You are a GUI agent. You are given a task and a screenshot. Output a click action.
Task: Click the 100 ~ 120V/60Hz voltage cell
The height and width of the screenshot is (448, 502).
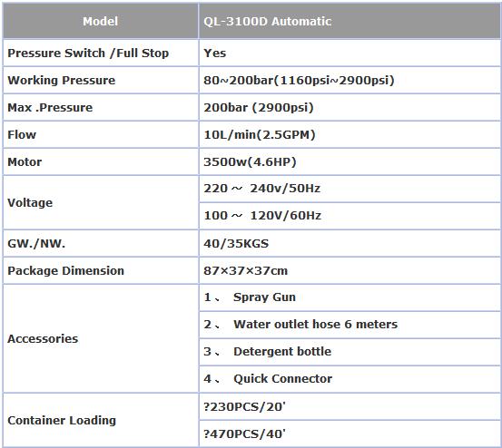[349, 216]
